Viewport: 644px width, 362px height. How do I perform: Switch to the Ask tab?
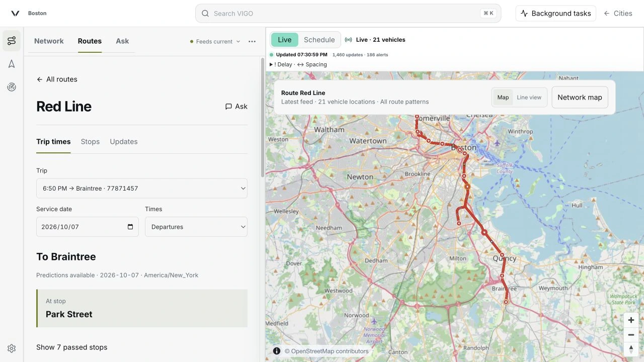(x=122, y=41)
